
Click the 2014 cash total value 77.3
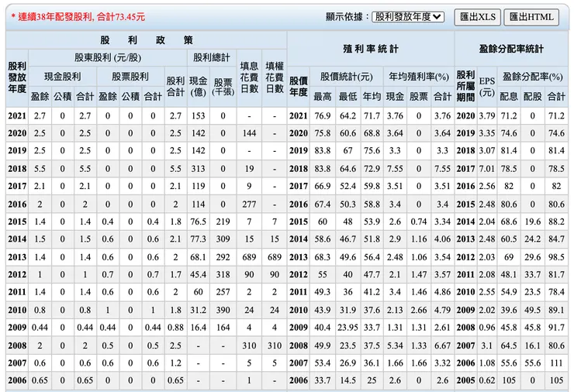point(198,239)
